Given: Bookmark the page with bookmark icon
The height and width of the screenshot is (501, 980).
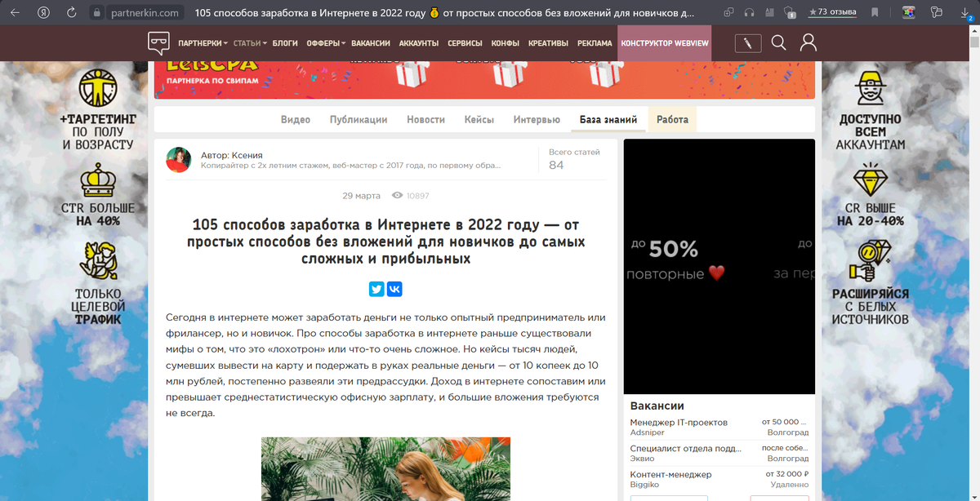Looking at the screenshot, I should click(x=875, y=12).
